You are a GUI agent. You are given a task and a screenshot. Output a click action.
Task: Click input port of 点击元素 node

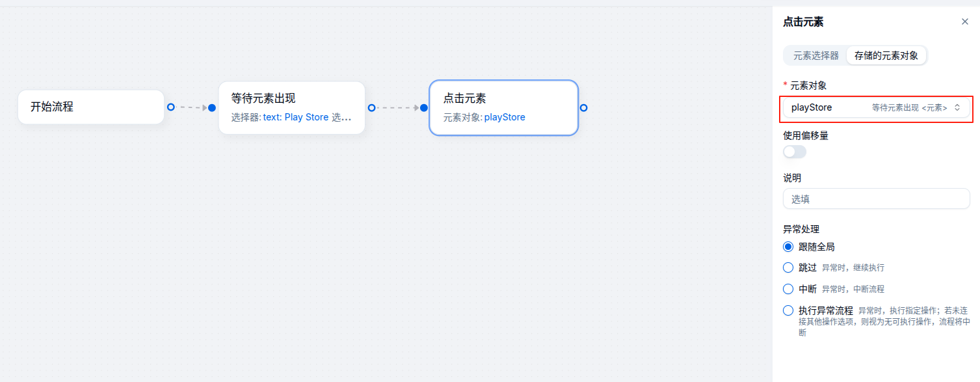click(423, 108)
